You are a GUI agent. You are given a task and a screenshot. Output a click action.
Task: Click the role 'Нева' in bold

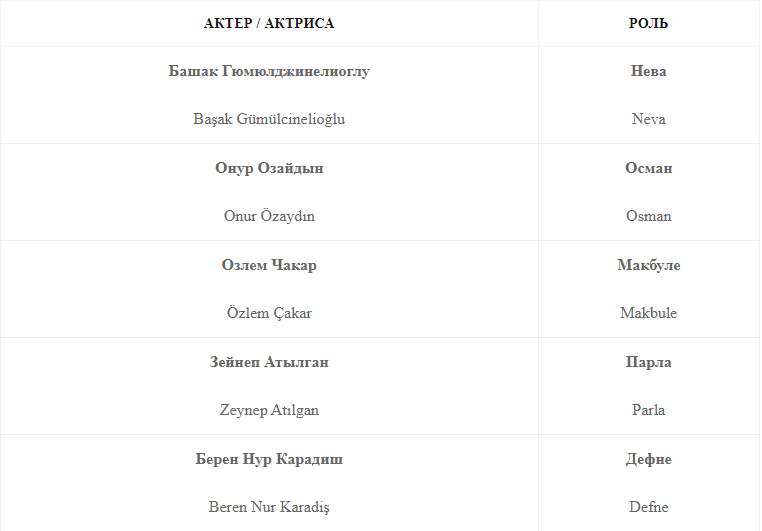click(x=648, y=71)
